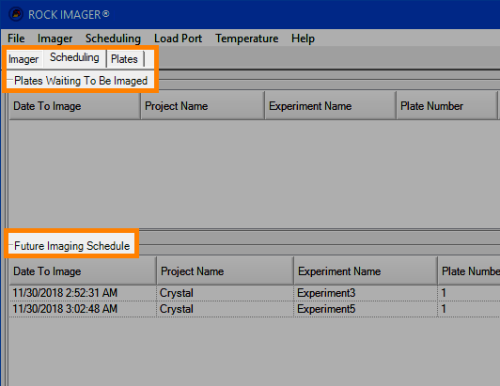Open the Temperature menu

[247, 38]
